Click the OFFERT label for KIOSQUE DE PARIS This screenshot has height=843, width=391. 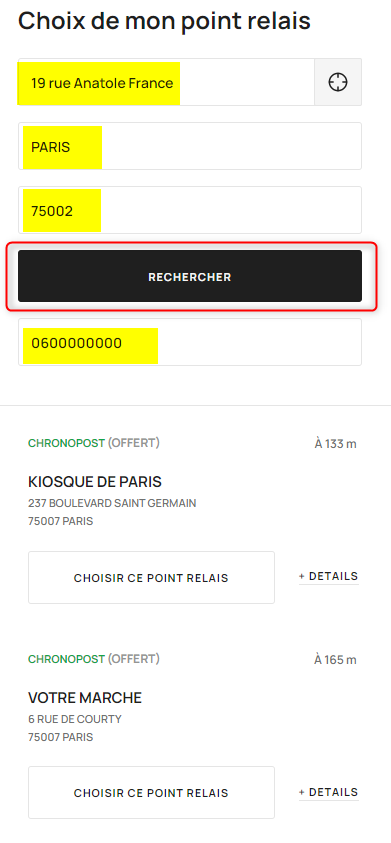click(133, 444)
